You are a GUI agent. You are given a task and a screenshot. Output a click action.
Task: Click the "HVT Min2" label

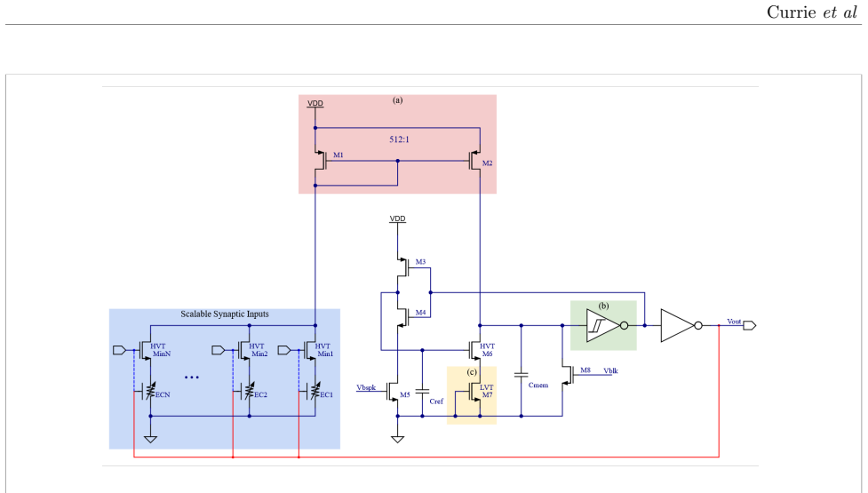(x=259, y=350)
